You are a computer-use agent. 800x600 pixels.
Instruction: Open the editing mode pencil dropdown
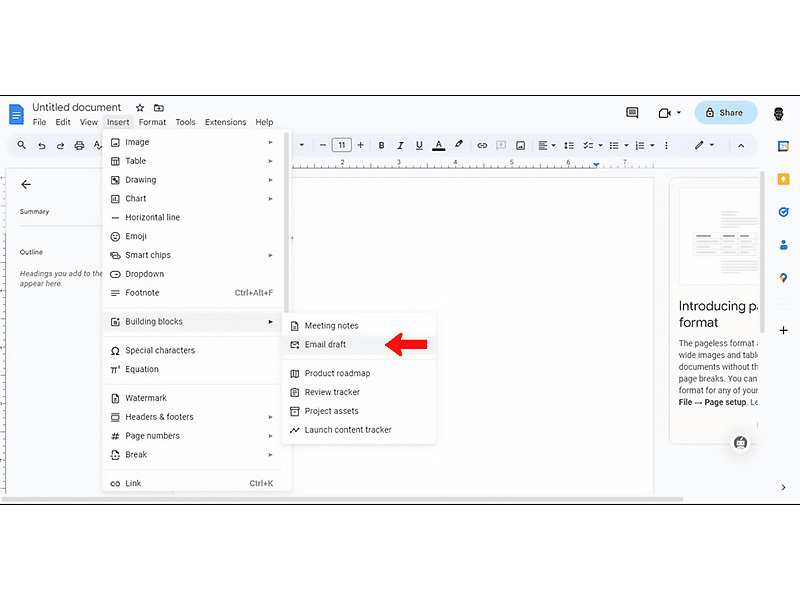pyautogui.click(x=704, y=145)
